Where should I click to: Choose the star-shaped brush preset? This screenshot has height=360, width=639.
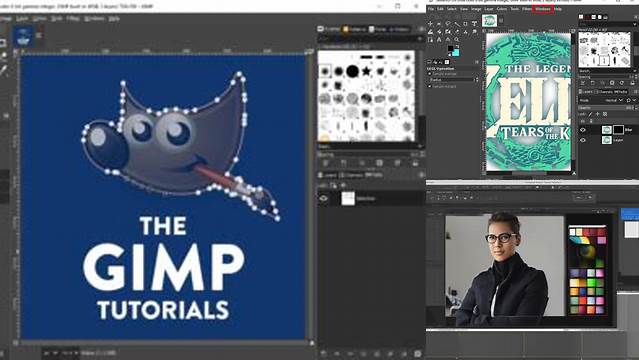(x=366, y=71)
